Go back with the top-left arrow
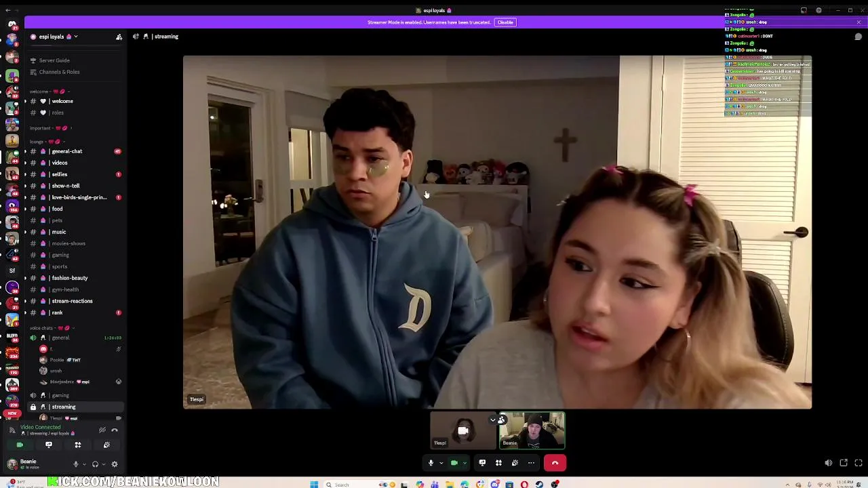This screenshot has width=868, height=488. click(x=8, y=10)
